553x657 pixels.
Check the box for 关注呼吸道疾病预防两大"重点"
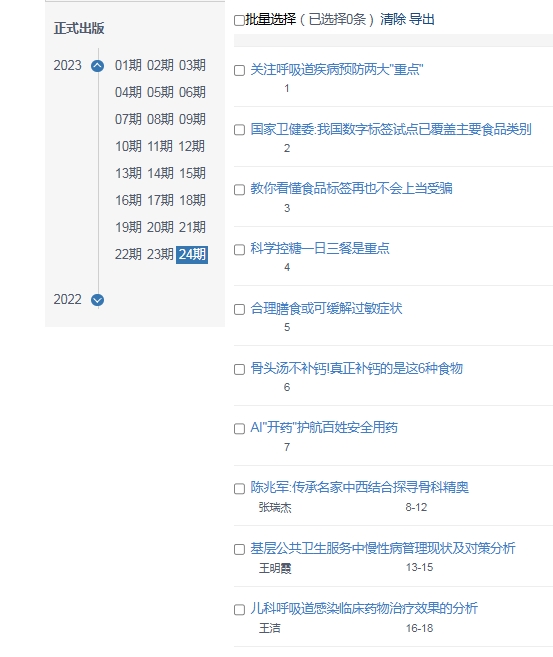239,70
